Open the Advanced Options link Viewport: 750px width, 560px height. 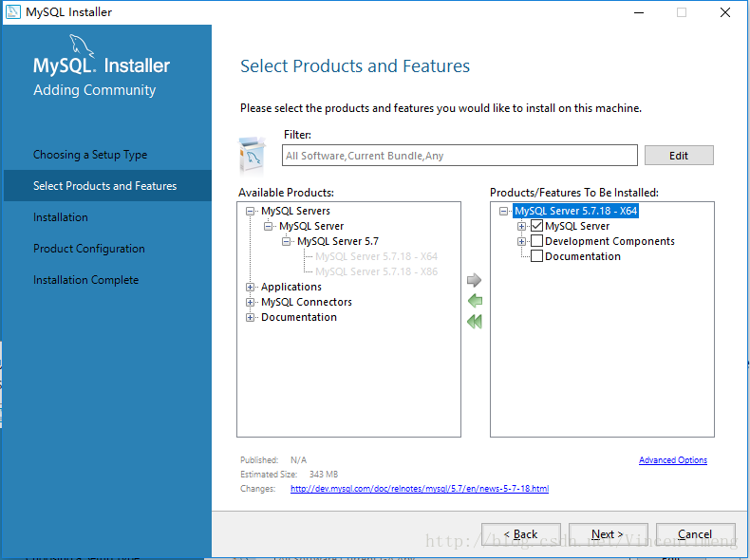coord(673,460)
